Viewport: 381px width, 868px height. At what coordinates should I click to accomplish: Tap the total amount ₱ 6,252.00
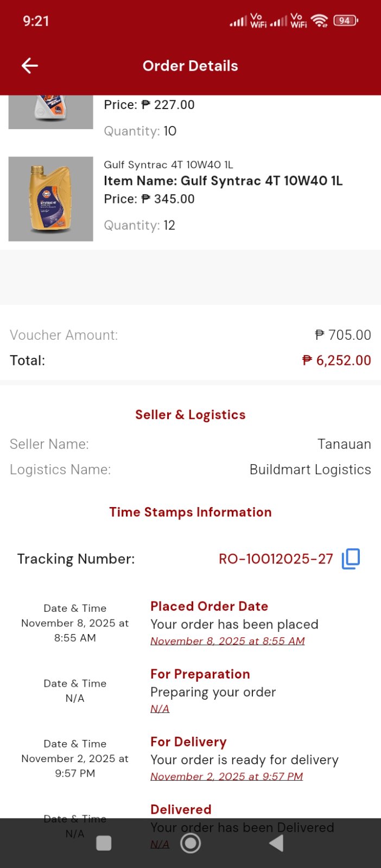pos(336,360)
